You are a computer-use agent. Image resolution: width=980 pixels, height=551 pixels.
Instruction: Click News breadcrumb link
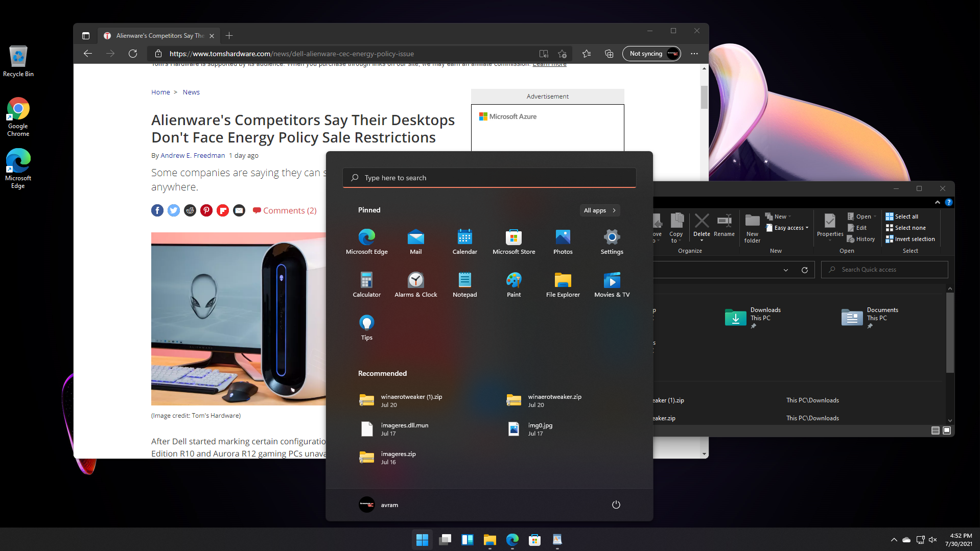[x=191, y=92]
